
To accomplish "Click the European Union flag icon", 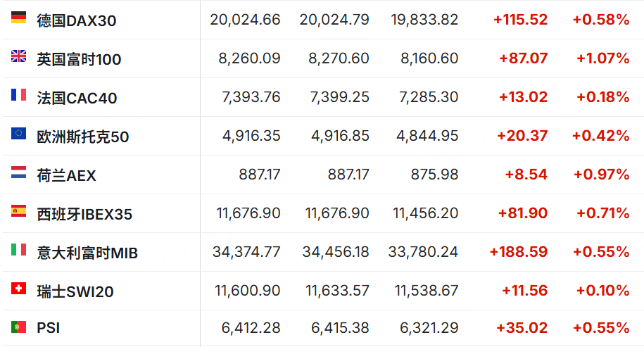I will pos(18,134).
